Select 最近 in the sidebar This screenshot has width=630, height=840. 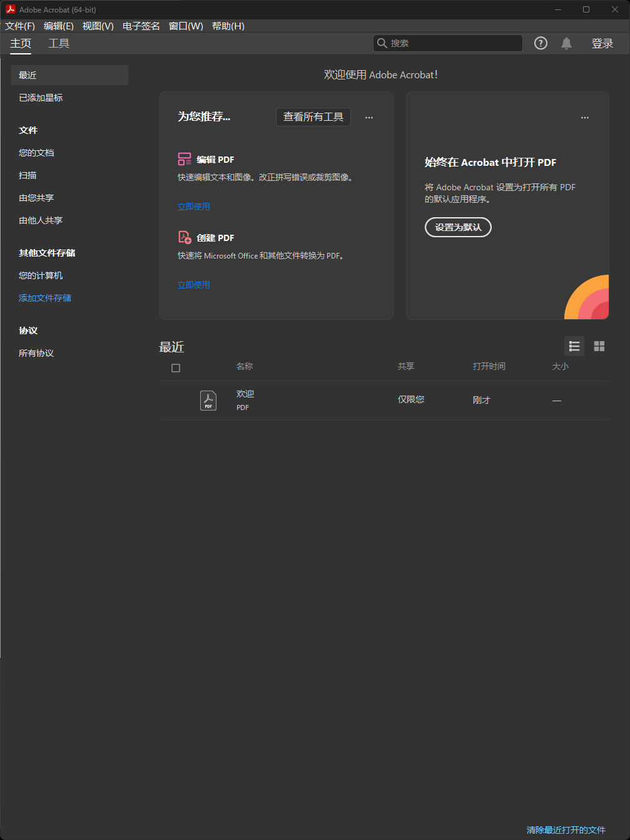69,75
